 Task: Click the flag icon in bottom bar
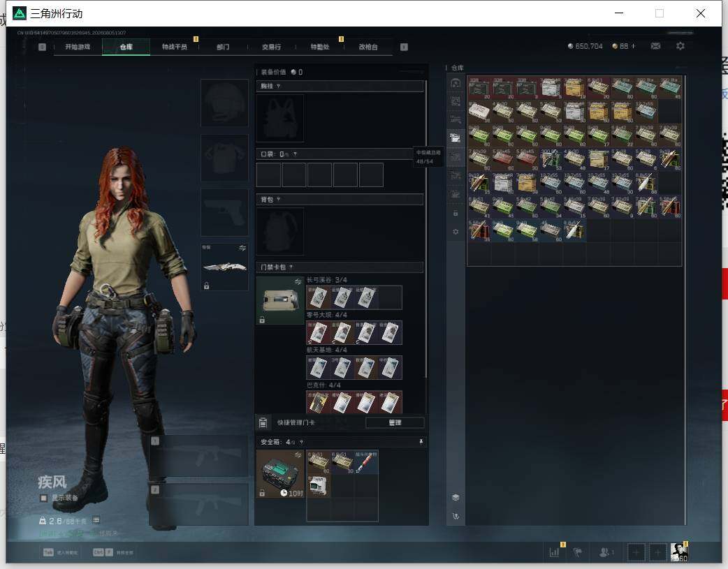[578, 552]
